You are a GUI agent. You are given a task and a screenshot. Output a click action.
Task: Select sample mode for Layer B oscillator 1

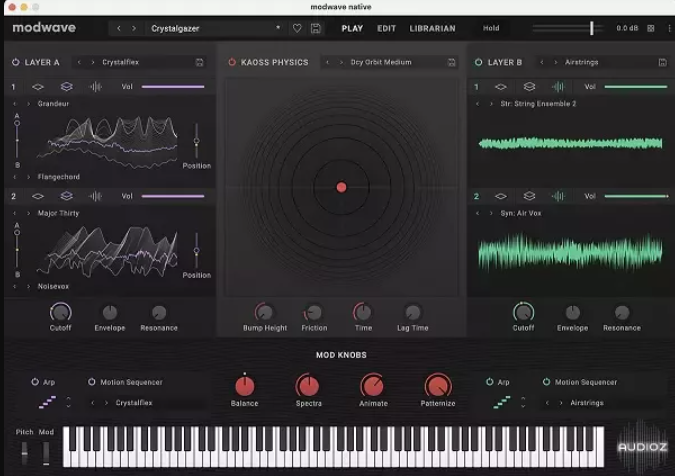tap(558, 87)
